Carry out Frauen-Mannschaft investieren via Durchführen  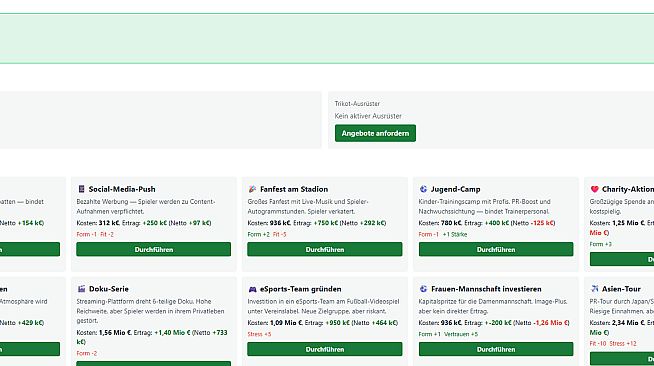pos(496,349)
